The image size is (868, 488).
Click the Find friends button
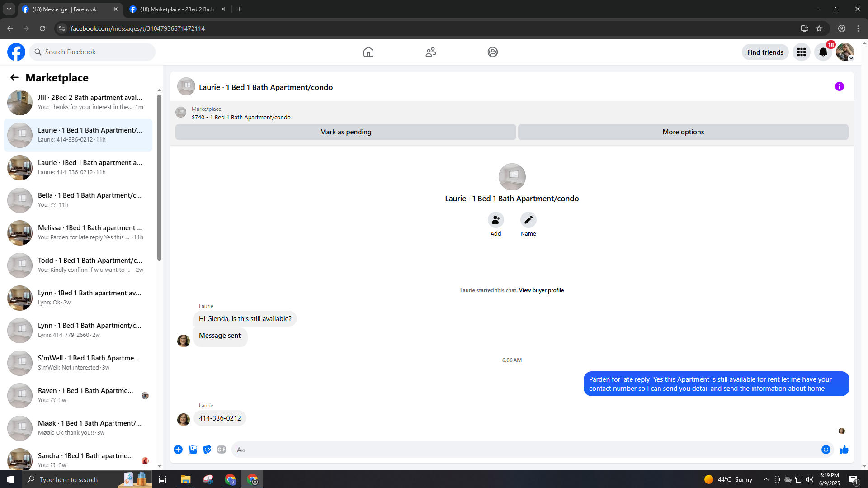(765, 52)
